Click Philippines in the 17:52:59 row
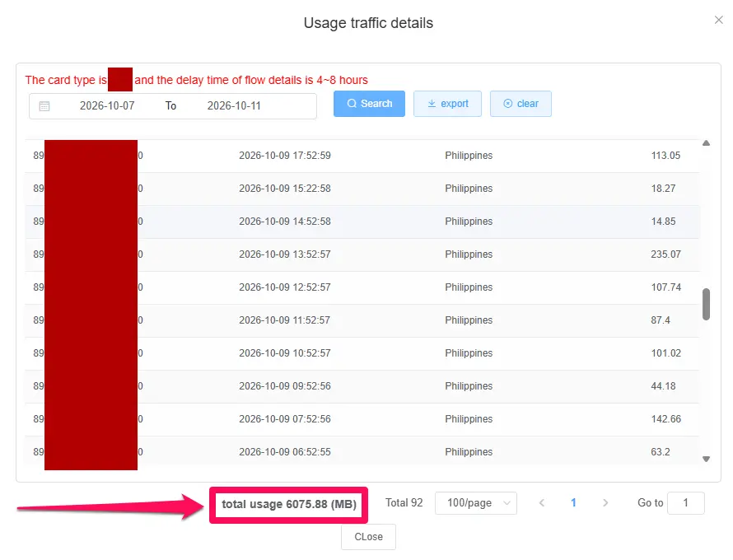733x560 pixels. point(469,156)
